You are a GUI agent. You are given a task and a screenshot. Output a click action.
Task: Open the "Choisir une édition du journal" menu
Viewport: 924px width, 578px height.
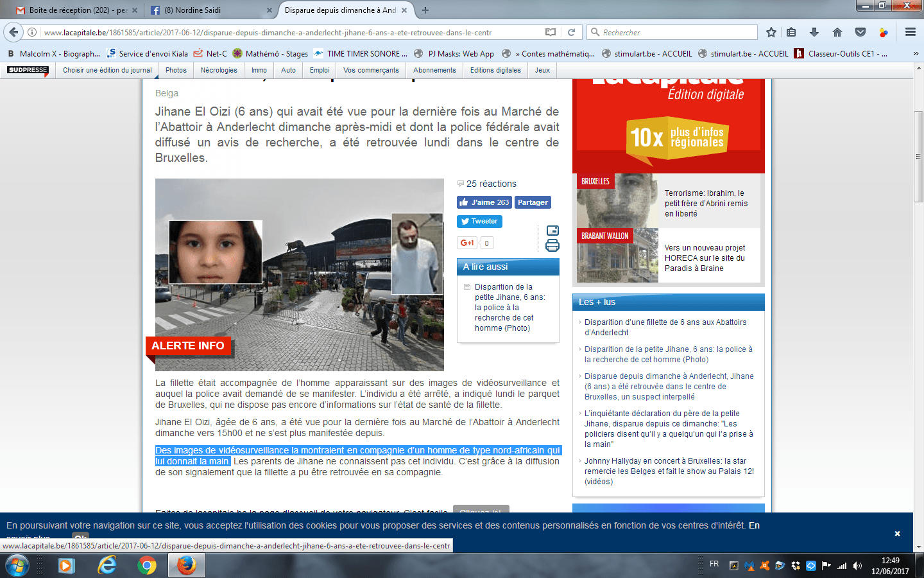(107, 70)
